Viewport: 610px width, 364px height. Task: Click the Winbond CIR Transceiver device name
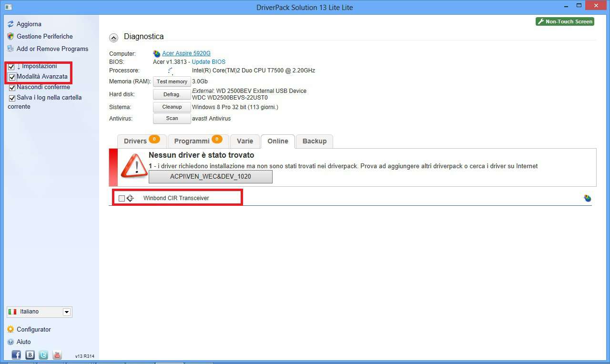(176, 198)
